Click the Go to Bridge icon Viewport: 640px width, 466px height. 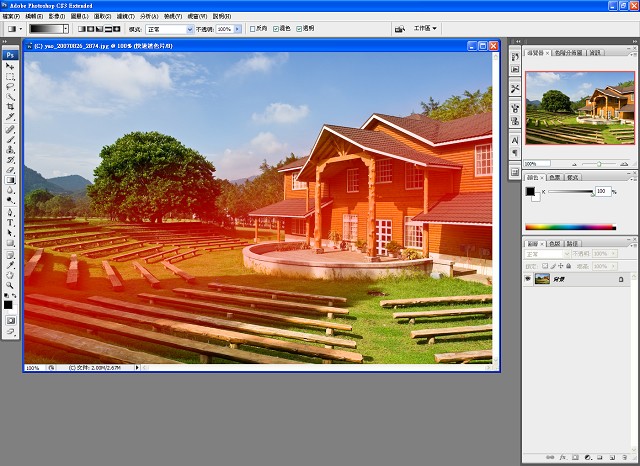click(399, 30)
